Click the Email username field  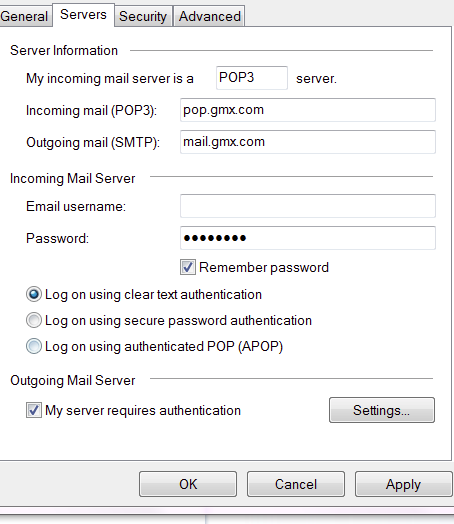308,206
